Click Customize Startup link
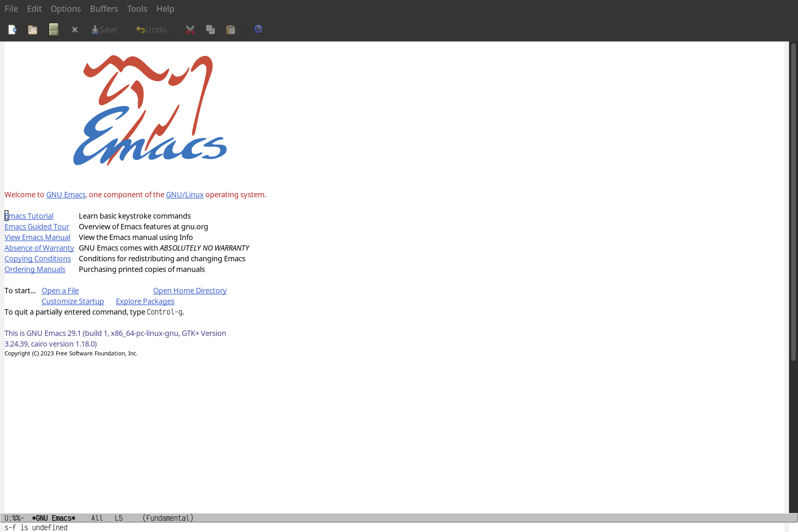This screenshot has width=798, height=532. pos(72,301)
